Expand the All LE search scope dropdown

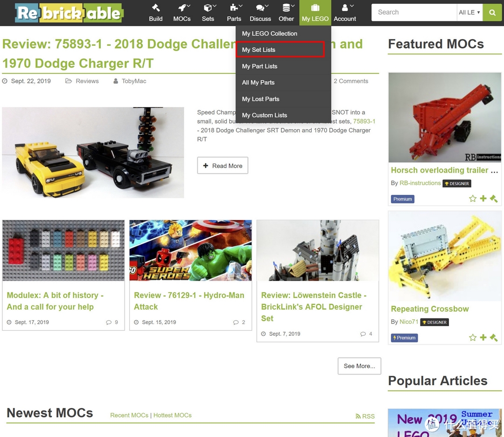469,13
